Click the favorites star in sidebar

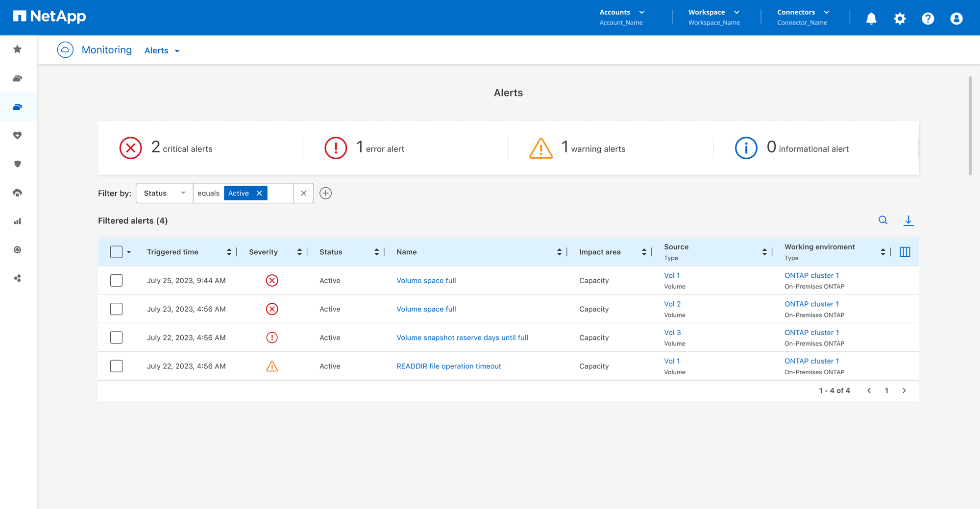(x=18, y=49)
